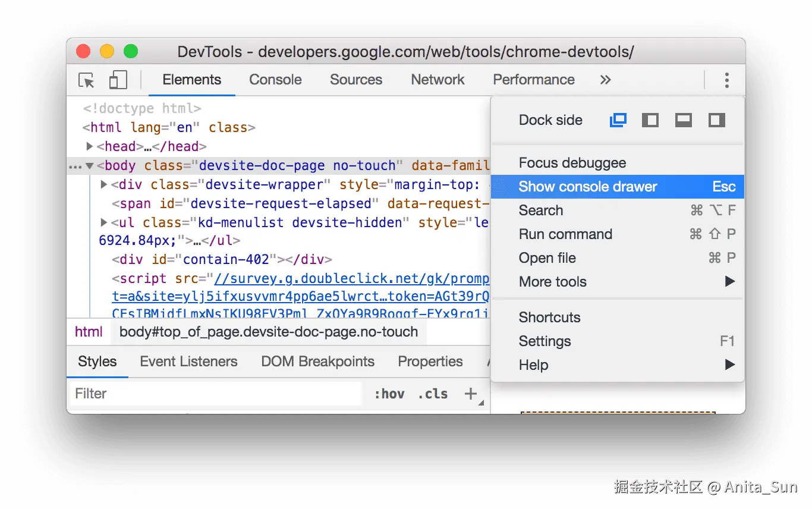The height and width of the screenshot is (509, 812).
Task: Choose Open file menu item
Action: [618, 258]
